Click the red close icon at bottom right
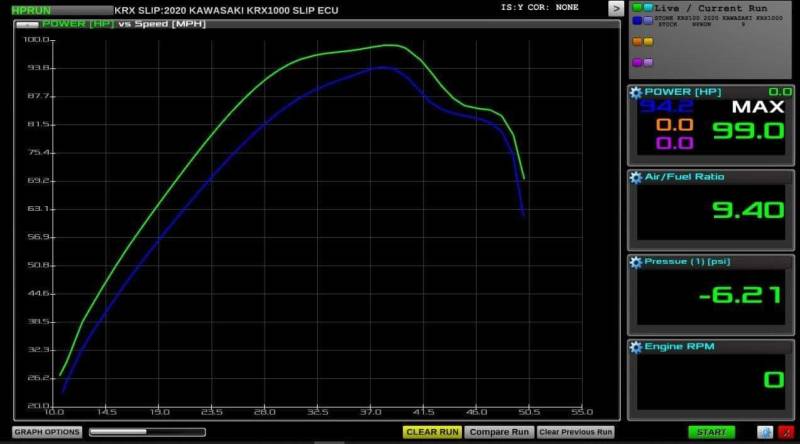The height and width of the screenshot is (444, 800). pos(785,432)
